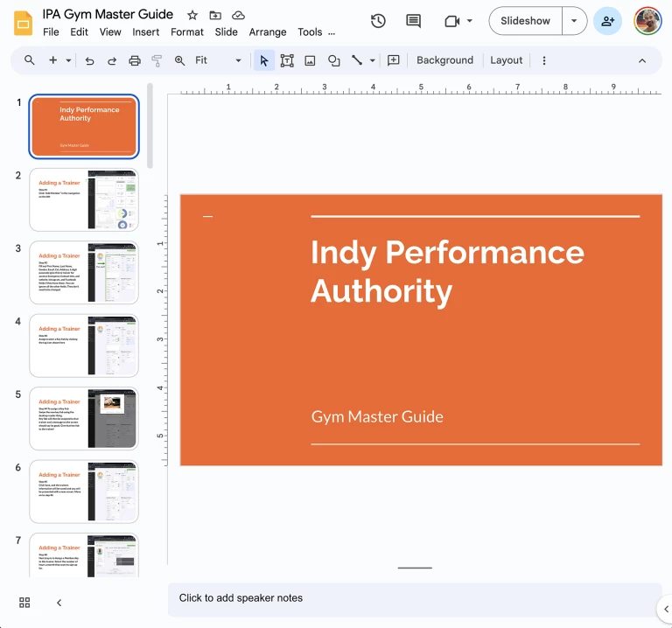Expand the Slideshow options dropdown arrow
The image size is (672, 628).
coord(574,21)
